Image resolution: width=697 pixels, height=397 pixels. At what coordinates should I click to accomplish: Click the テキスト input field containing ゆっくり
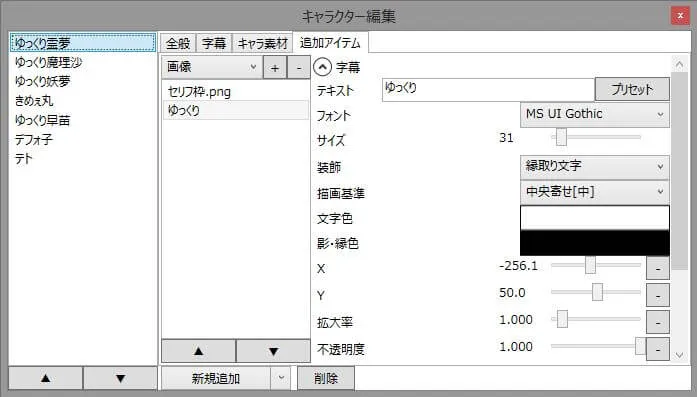[x=488, y=89]
